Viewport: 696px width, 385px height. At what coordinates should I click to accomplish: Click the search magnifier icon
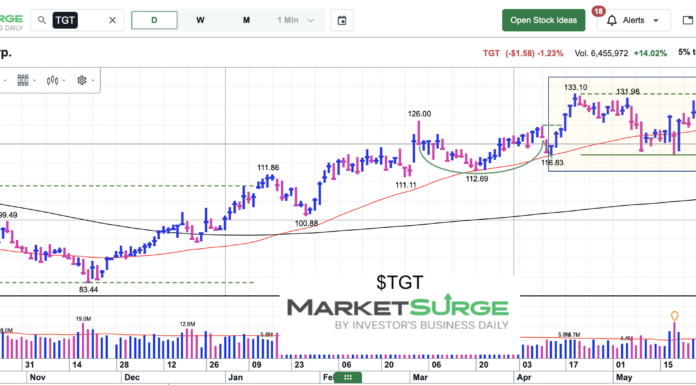(x=42, y=20)
